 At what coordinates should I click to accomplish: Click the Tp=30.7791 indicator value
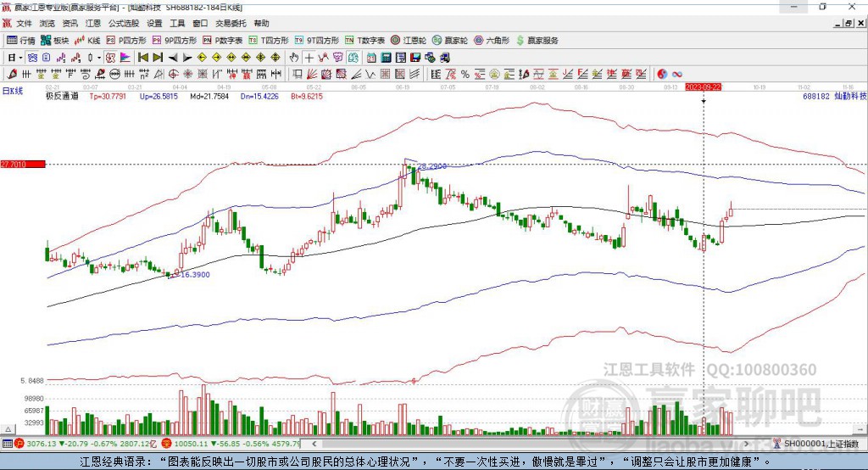[x=108, y=96]
